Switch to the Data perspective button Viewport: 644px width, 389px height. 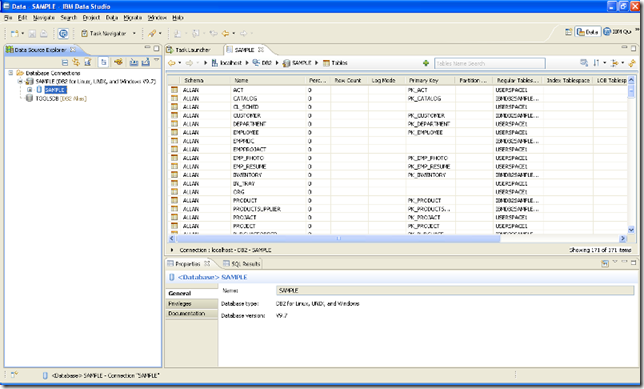tap(587, 32)
